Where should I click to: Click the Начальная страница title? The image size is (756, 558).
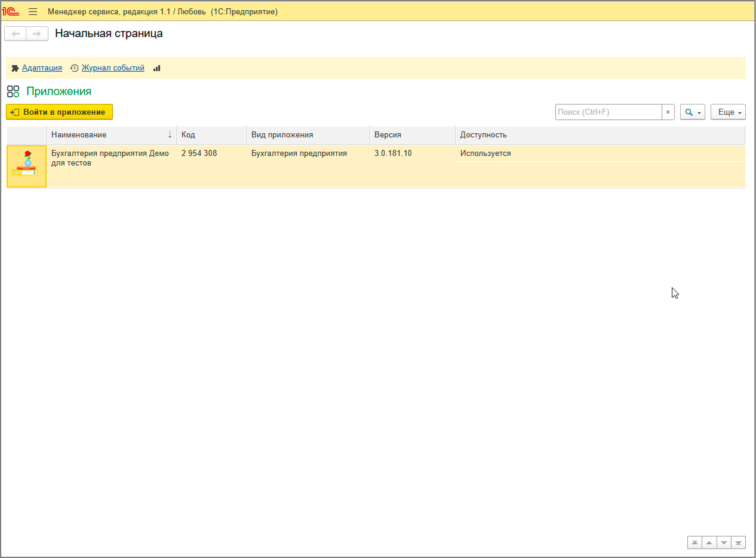click(109, 33)
